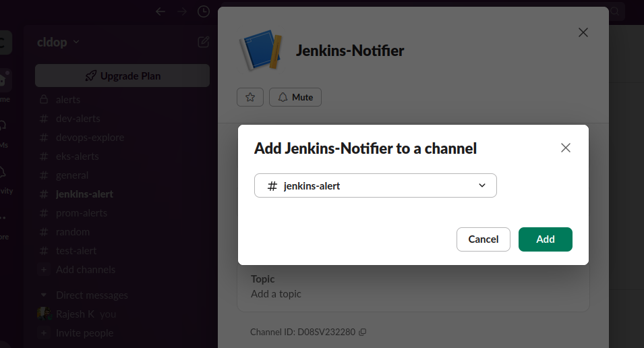Click the Add button in dialog
The height and width of the screenshot is (348, 644).
[545, 239]
